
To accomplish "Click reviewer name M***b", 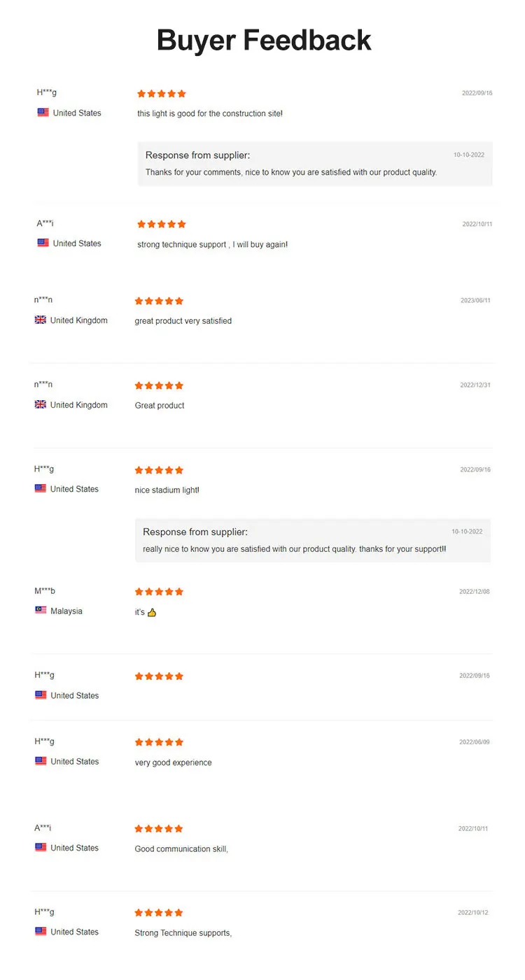I will click(45, 591).
